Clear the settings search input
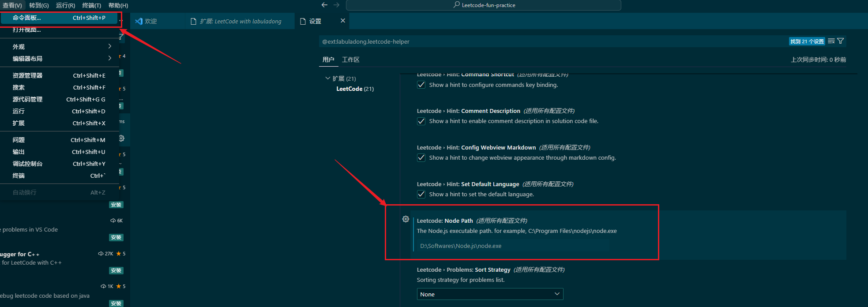Image resolution: width=868 pixels, height=307 pixels. coord(831,41)
